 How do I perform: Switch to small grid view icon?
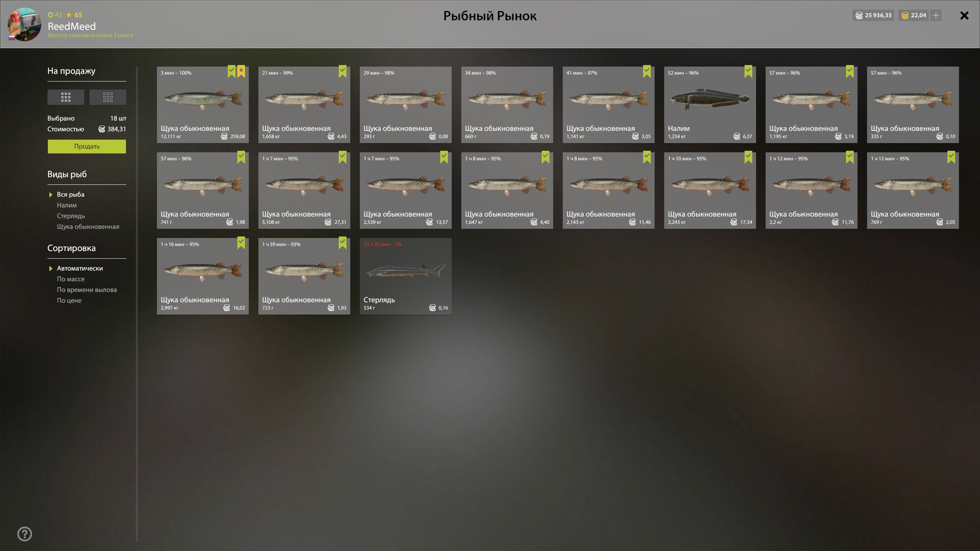(108, 97)
